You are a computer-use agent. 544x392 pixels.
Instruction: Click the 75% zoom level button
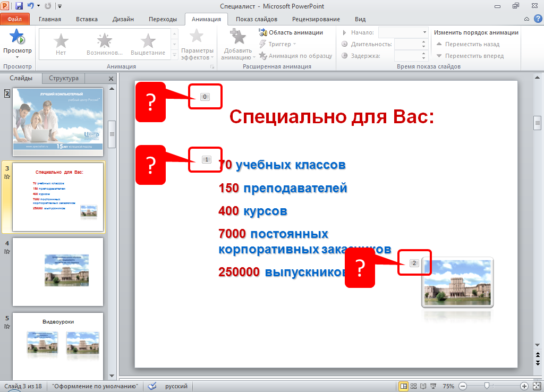click(x=448, y=386)
